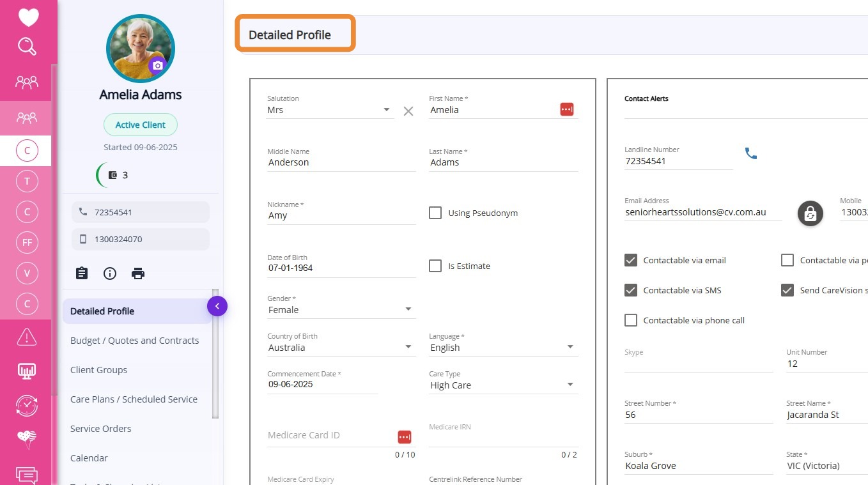Clear the Salutation field with X
The height and width of the screenshot is (485, 868).
tap(408, 111)
